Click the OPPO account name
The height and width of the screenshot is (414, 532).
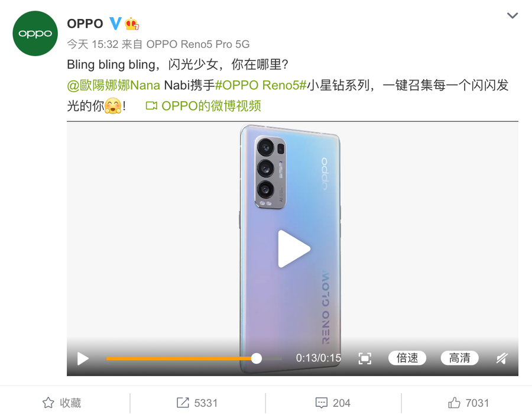pyautogui.click(x=85, y=24)
